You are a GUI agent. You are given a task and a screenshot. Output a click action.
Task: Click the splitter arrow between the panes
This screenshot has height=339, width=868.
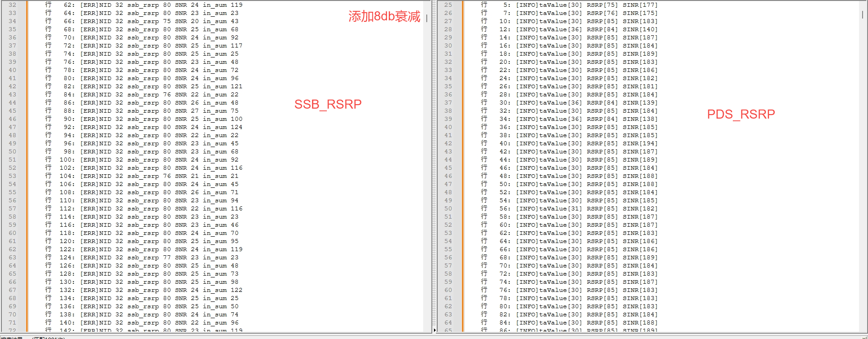[x=434, y=330]
